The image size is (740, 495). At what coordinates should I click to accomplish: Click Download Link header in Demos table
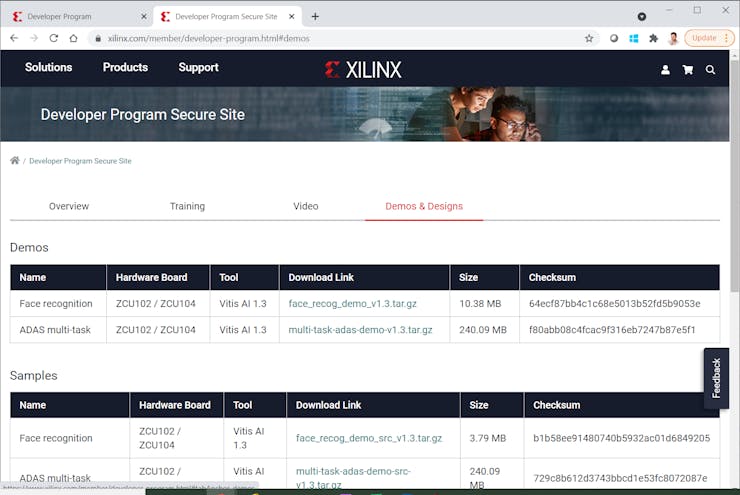pos(321,277)
